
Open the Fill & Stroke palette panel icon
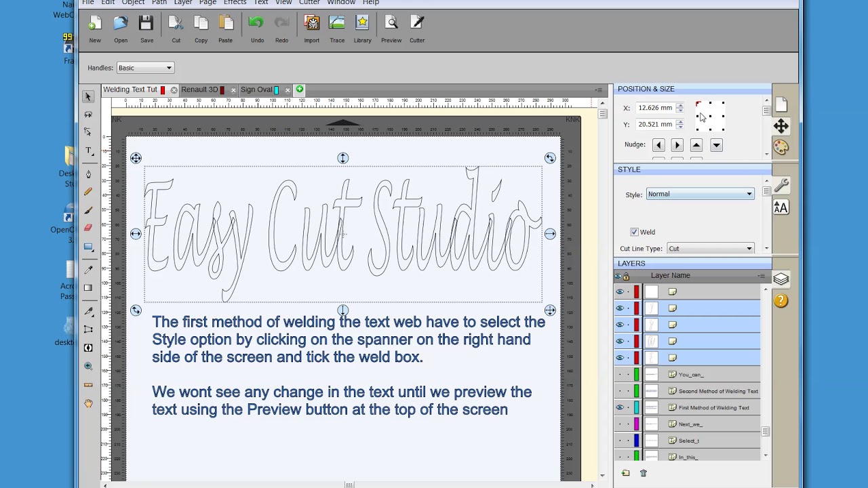coord(781,147)
